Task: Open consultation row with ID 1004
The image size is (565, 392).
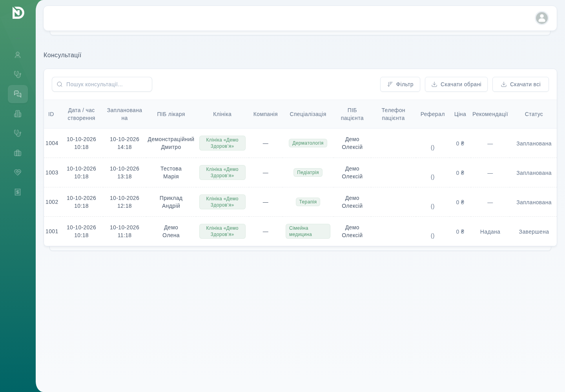Action: click(x=300, y=143)
